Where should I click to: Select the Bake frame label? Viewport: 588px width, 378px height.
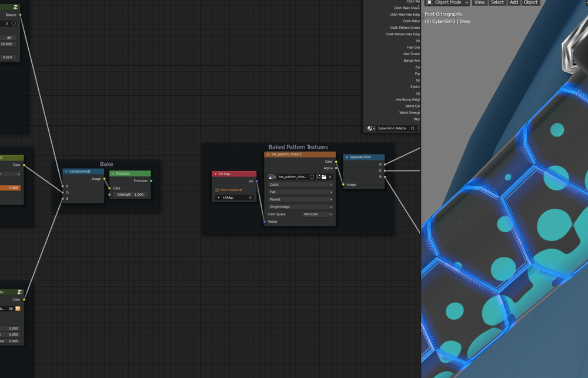point(106,164)
